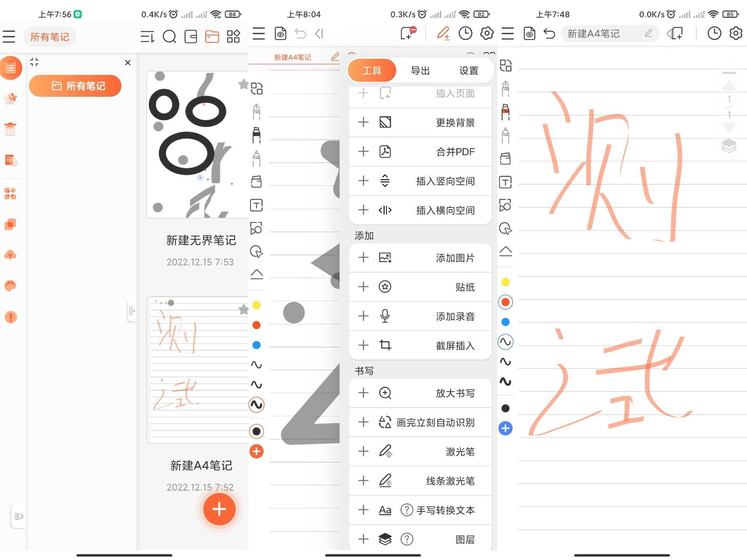Switch to 设置 tab
Viewport: 747px width, 560px height.
point(468,71)
